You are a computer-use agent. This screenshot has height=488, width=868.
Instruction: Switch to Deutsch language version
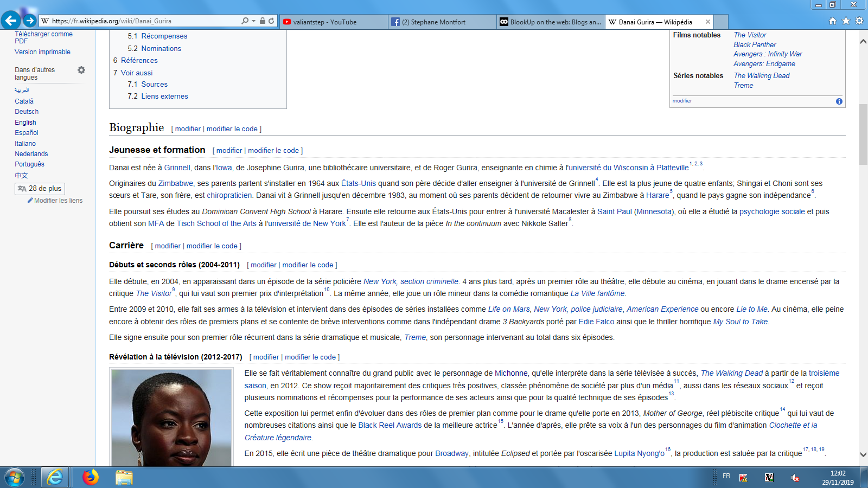click(27, 112)
